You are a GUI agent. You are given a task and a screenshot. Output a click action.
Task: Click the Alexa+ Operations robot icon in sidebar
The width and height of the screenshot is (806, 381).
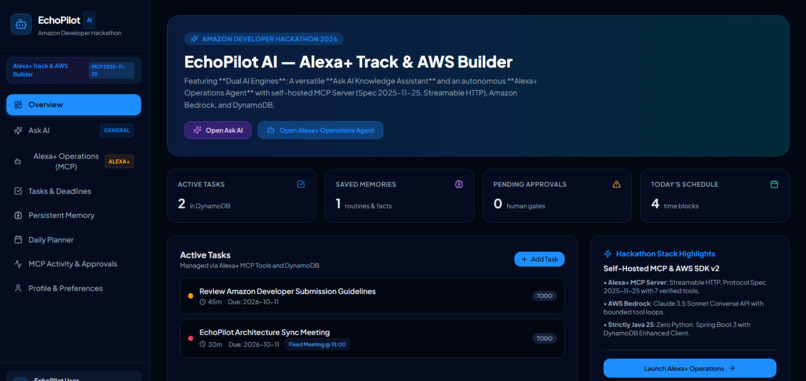(x=18, y=161)
